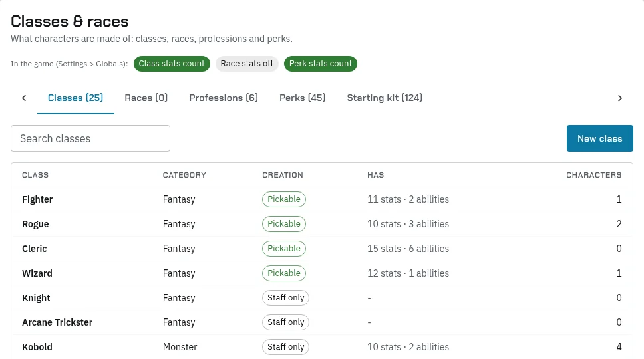Create a new class with New class button
644x359 pixels.
pyautogui.click(x=599, y=138)
